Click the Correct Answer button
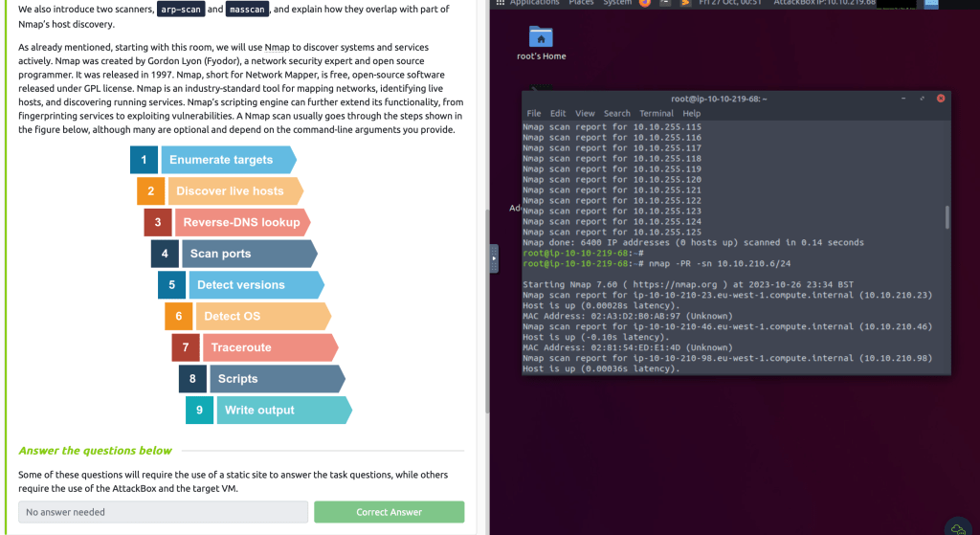Viewport: 980px width, 535px height. tap(389, 512)
